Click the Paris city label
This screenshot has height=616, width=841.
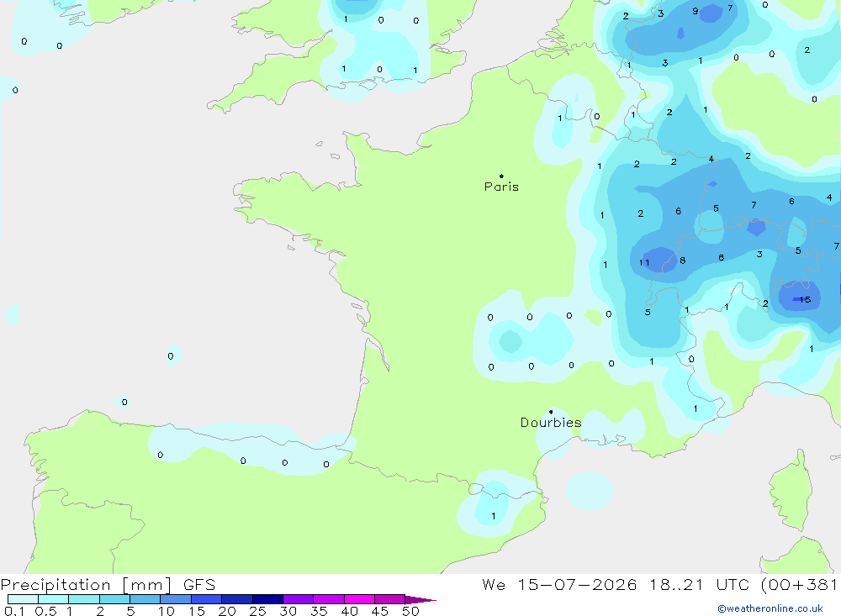click(x=501, y=187)
